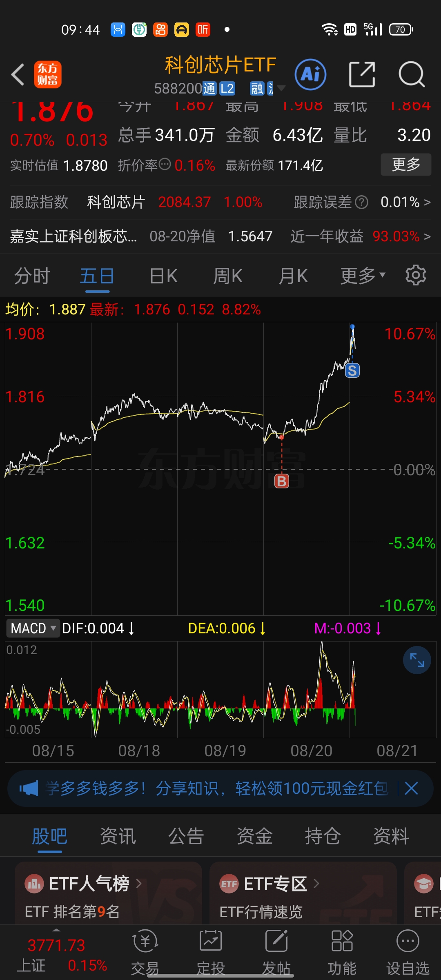The image size is (441, 980).
Task: Select the 五日 chart tab
Action: [97, 276]
